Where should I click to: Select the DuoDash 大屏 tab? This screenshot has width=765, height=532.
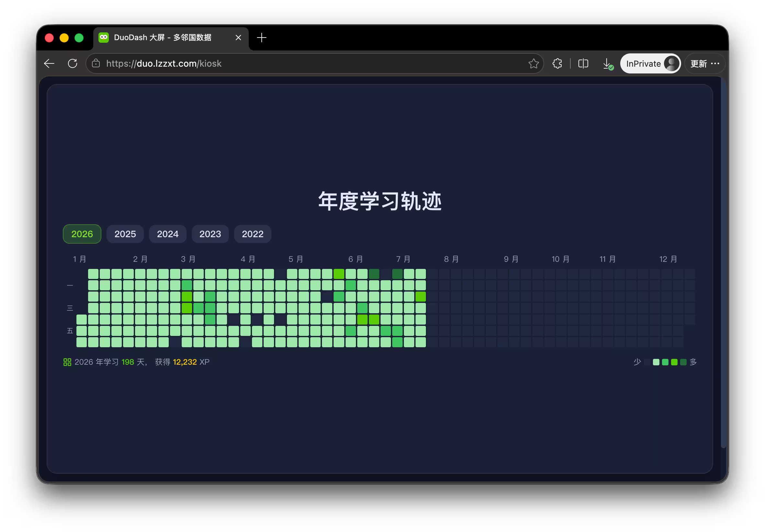[x=171, y=38]
